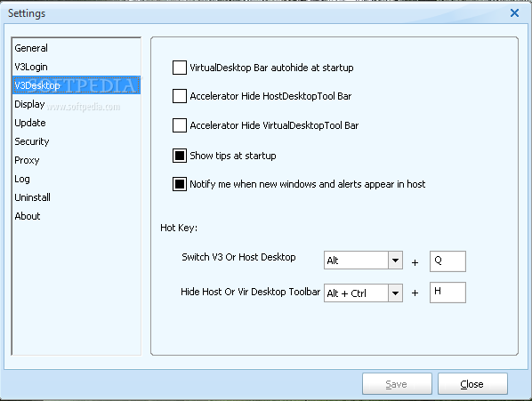Image resolution: width=532 pixels, height=401 pixels.
Task: Open the About page
Action: click(77, 216)
